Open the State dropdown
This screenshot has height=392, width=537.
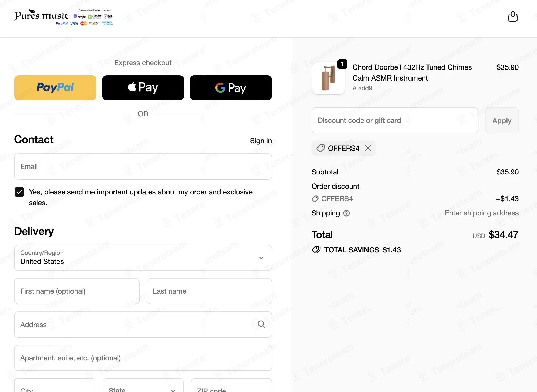143,385
